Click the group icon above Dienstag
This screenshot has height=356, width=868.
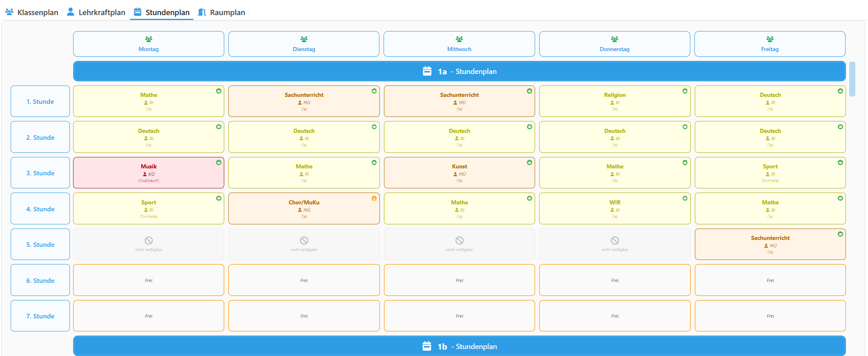[x=304, y=39]
